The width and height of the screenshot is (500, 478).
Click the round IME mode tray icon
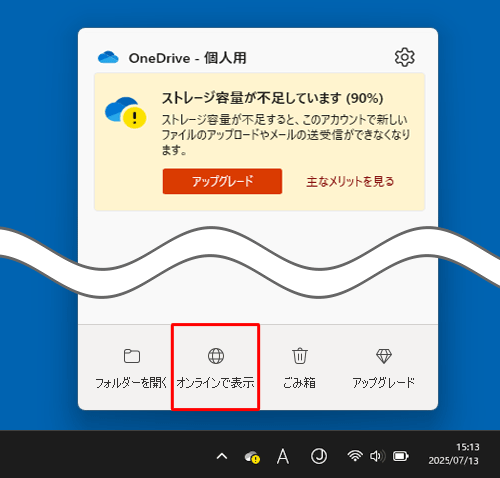coord(319,456)
